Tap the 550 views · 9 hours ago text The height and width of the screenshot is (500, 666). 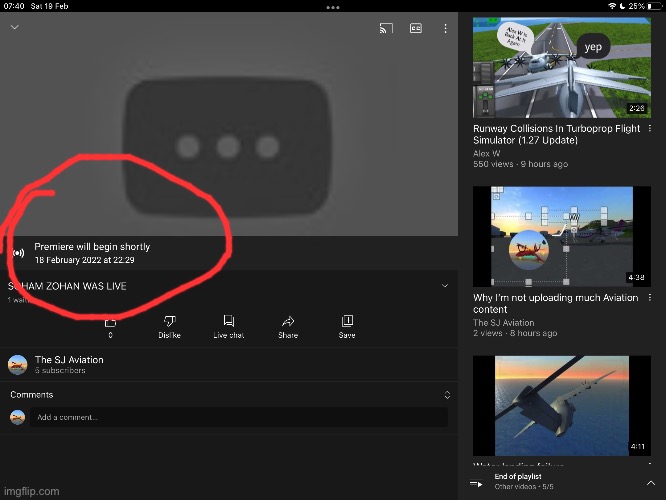[x=520, y=164]
